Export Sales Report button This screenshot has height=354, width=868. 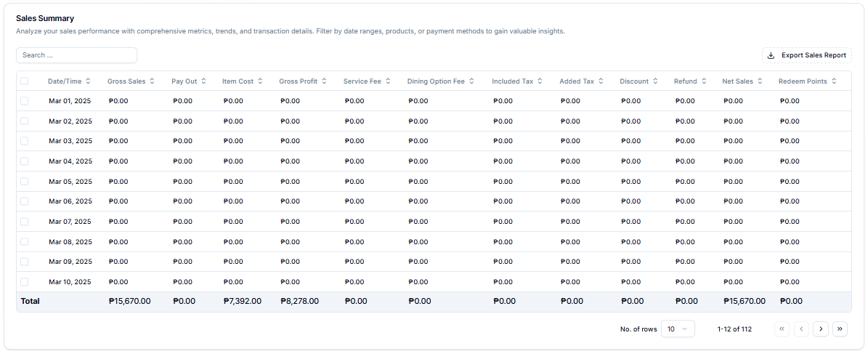tap(806, 55)
